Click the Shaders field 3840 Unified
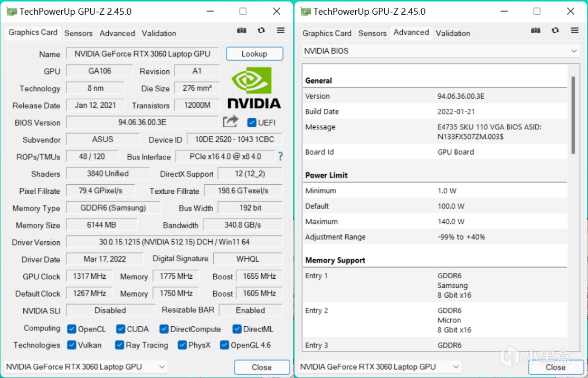 pyautogui.click(x=108, y=174)
